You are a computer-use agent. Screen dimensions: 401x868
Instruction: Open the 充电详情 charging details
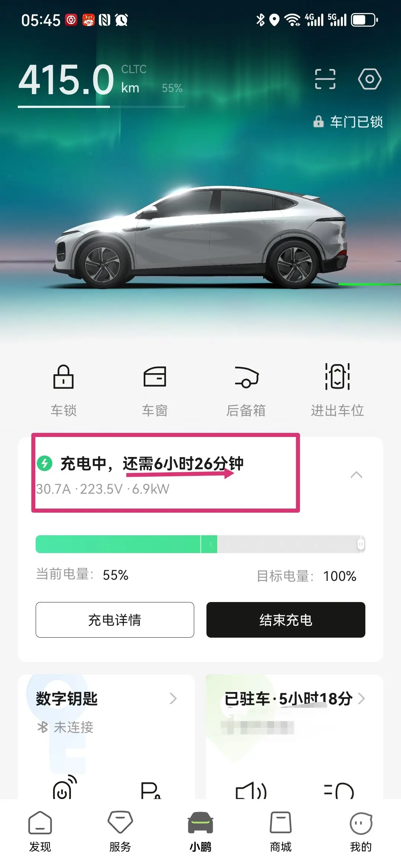[x=115, y=620]
